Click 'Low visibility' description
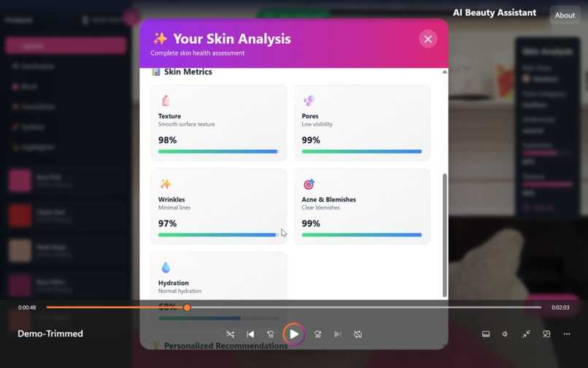The image size is (588, 368). pos(317,124)
